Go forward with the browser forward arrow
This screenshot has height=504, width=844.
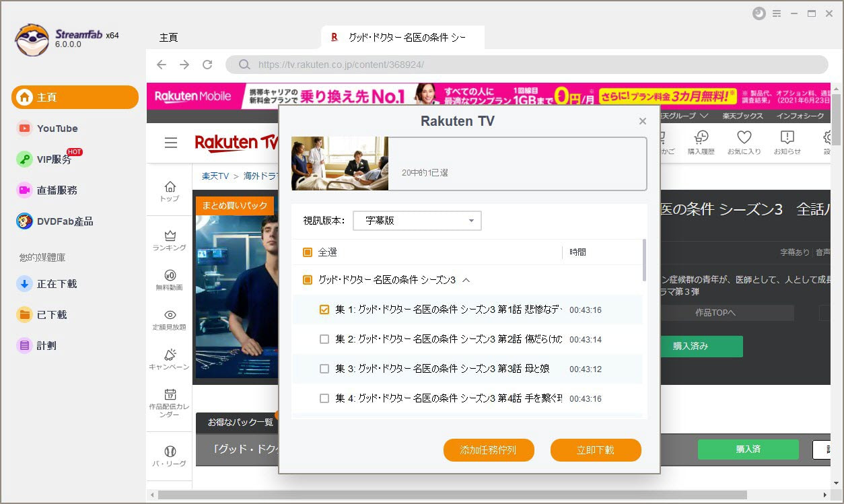[184, 65]
